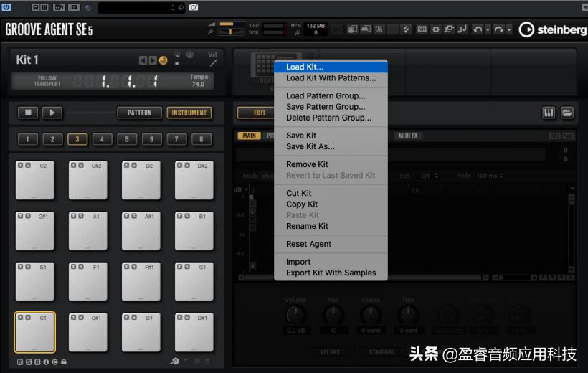Choose Load Pattern Group...
588x373 pixels.
331,95
